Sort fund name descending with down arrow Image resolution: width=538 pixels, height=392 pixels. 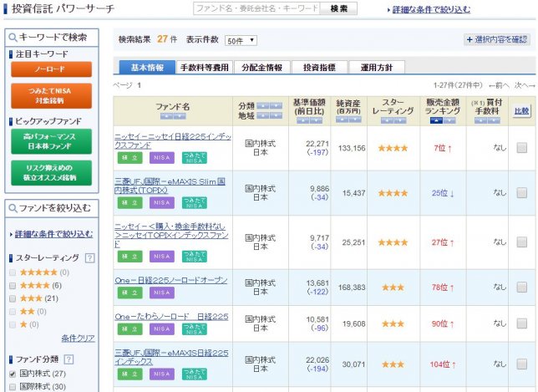[x=180, y=116]
